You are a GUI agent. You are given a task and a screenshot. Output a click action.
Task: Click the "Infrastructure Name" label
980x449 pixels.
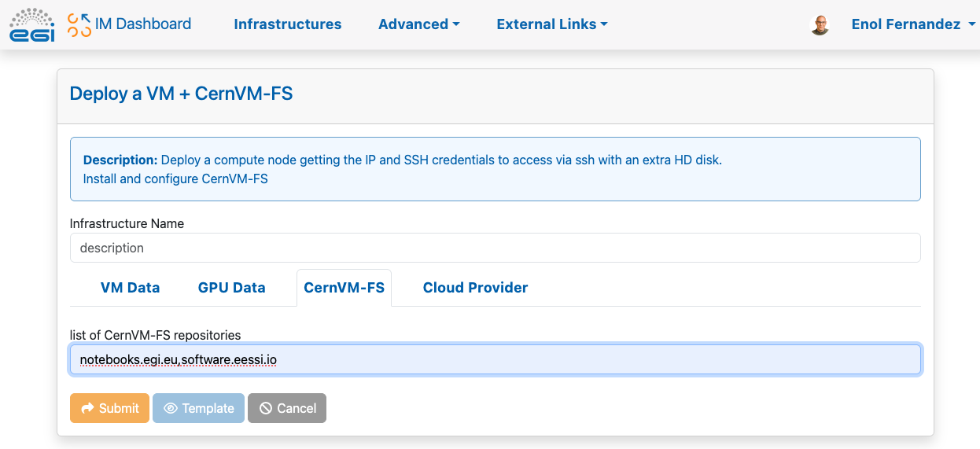pyautogui.click(x=127, y=223)
